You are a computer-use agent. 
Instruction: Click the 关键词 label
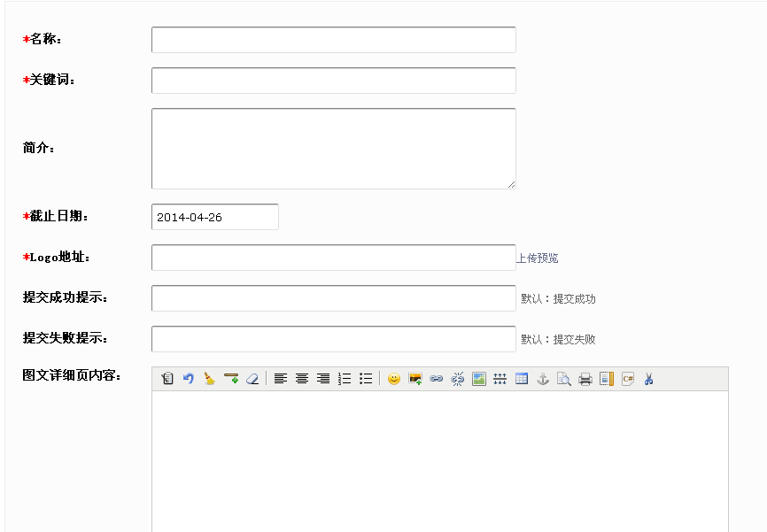point(49,79)
